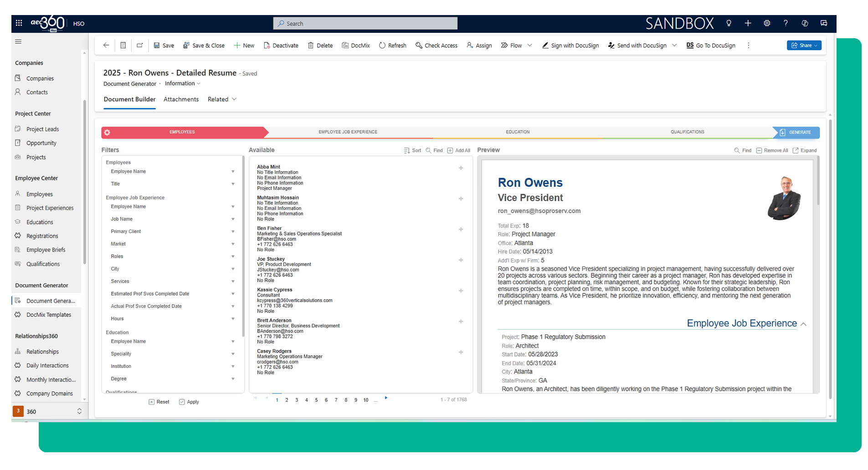
Task: Open DocMix from the toolbar
Action: tap(355, 46)
